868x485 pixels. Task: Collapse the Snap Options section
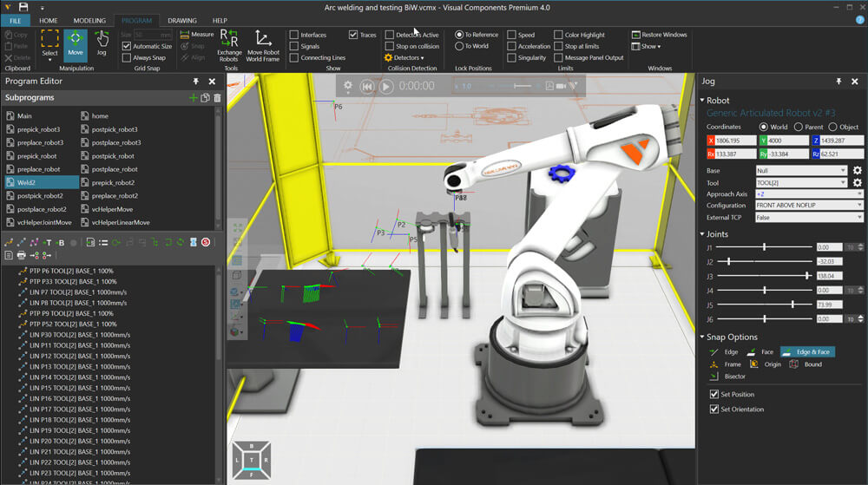click(702, 337)
